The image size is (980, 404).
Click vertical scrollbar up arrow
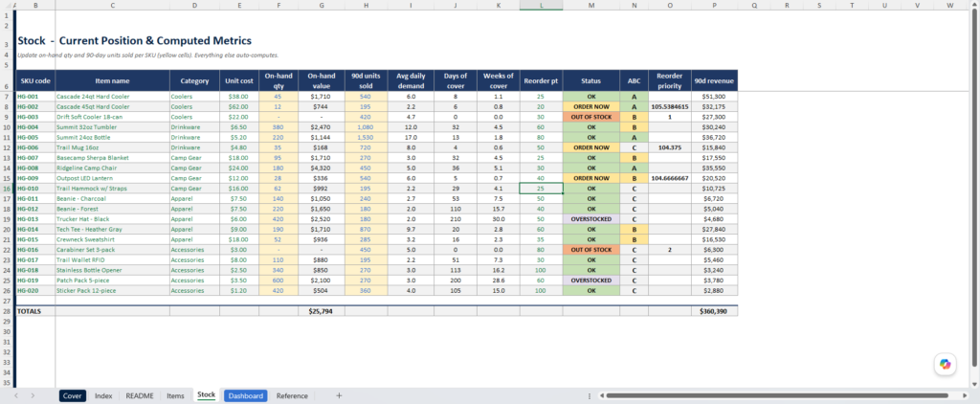pyautogui.click(x=975, y=6)
